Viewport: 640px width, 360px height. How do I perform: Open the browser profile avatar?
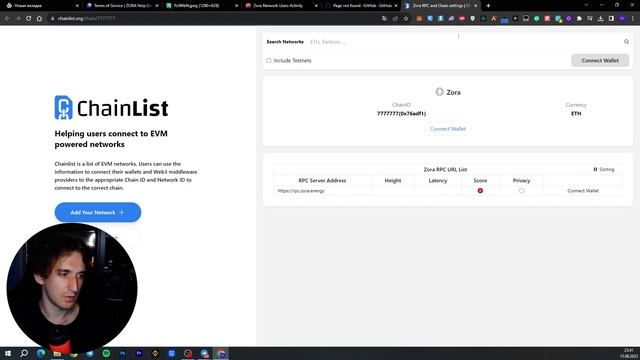click(x=622, y=18)
